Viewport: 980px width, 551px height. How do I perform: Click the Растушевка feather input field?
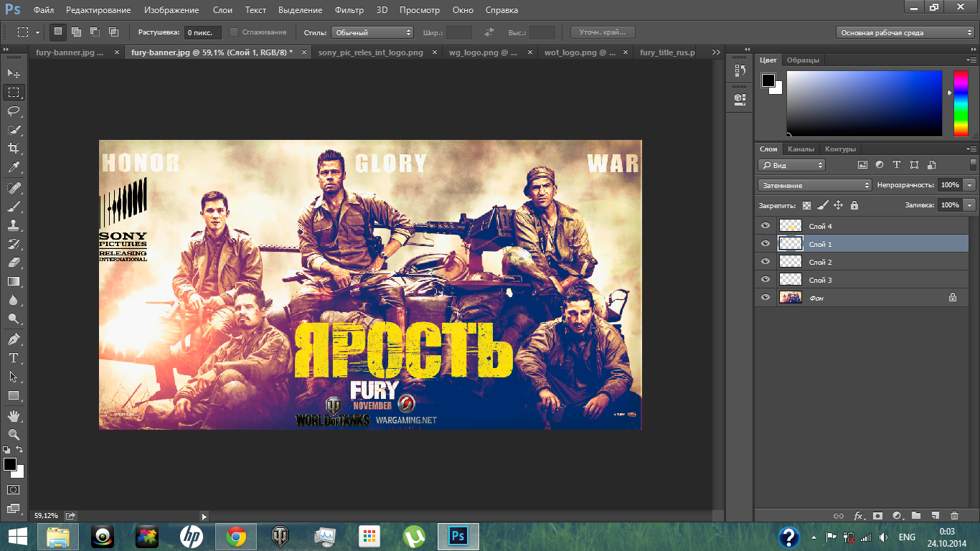pos(203,32)
